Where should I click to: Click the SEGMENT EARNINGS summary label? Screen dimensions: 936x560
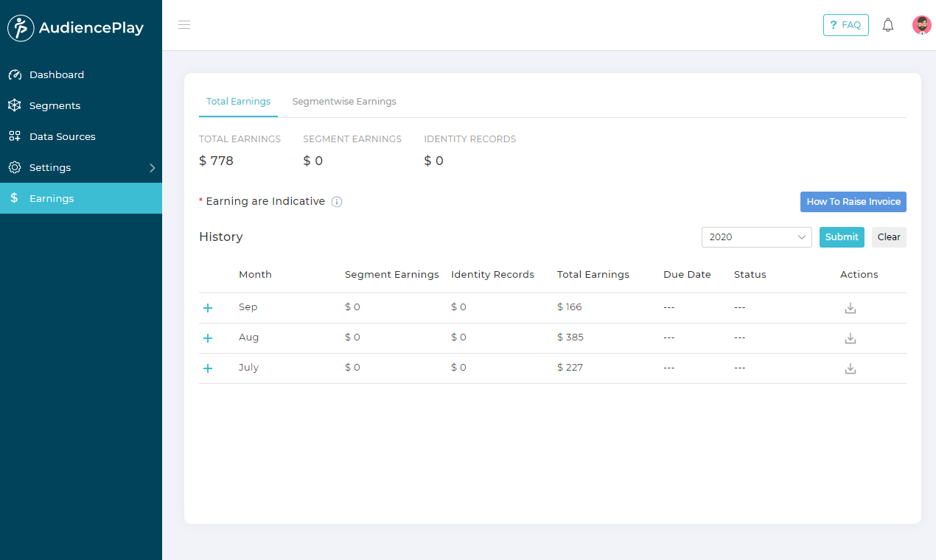click(352, 139)
